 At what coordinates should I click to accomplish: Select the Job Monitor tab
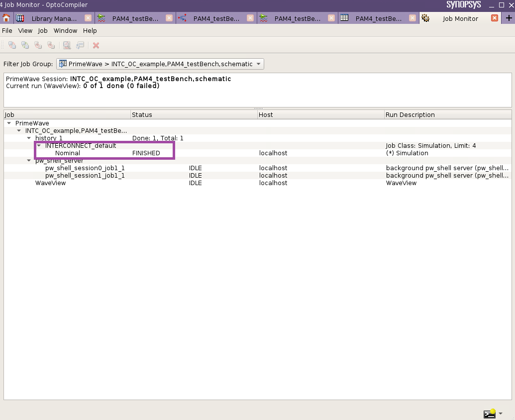[x=460, y=18]
